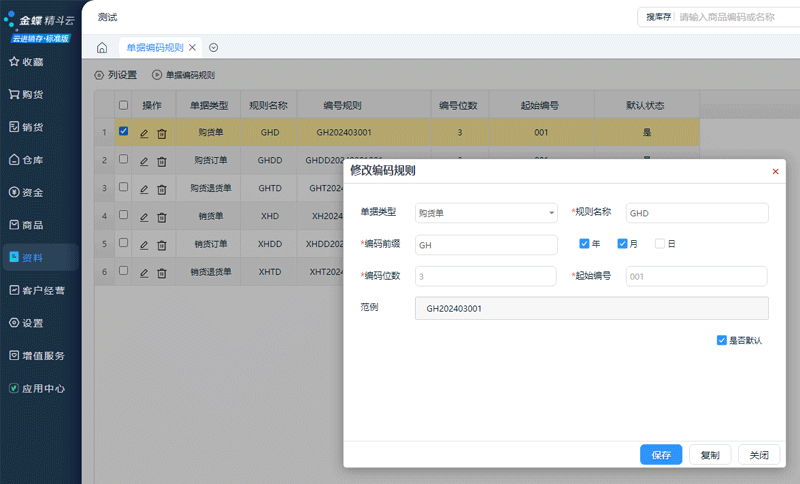Viewport: 800px width, 484px height.
Task: Expand the tab list dropdown arrow
Action: tap(213, 47)
